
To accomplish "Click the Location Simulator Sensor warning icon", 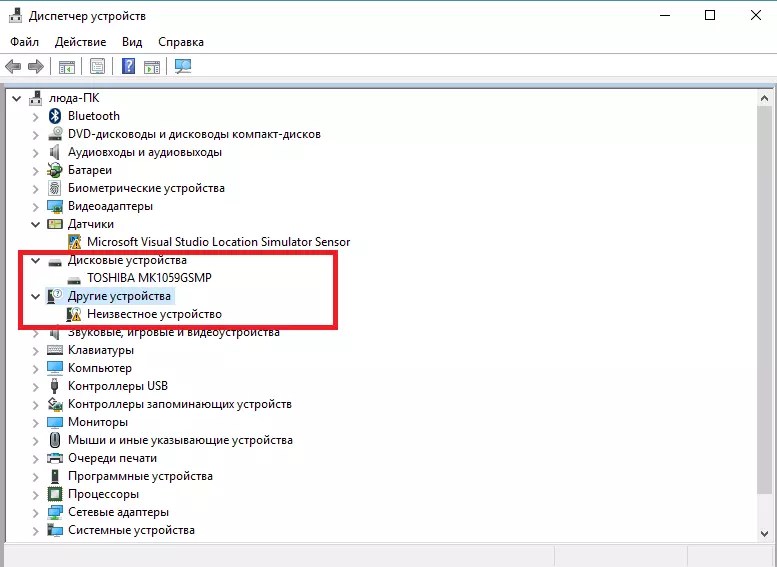I will (74, 242).
